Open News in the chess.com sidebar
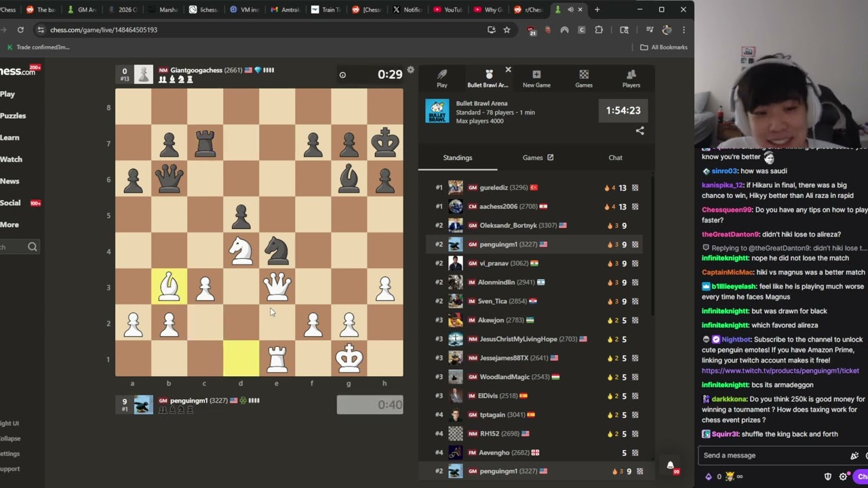 pyautogui.click(x=9, y=181)
